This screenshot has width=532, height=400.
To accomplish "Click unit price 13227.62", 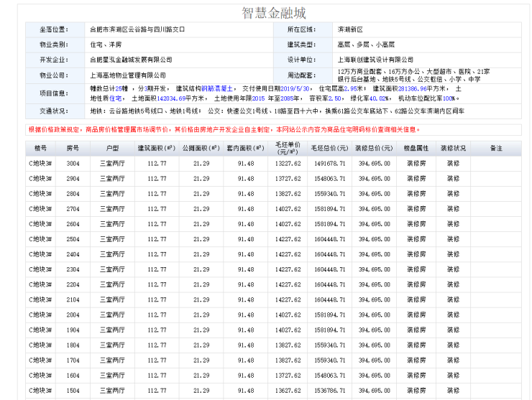I will [288, 164].
